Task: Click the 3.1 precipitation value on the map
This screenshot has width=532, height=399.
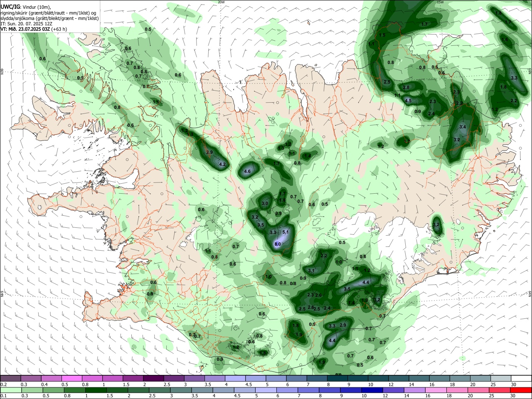Action: [x=311, y=271]
